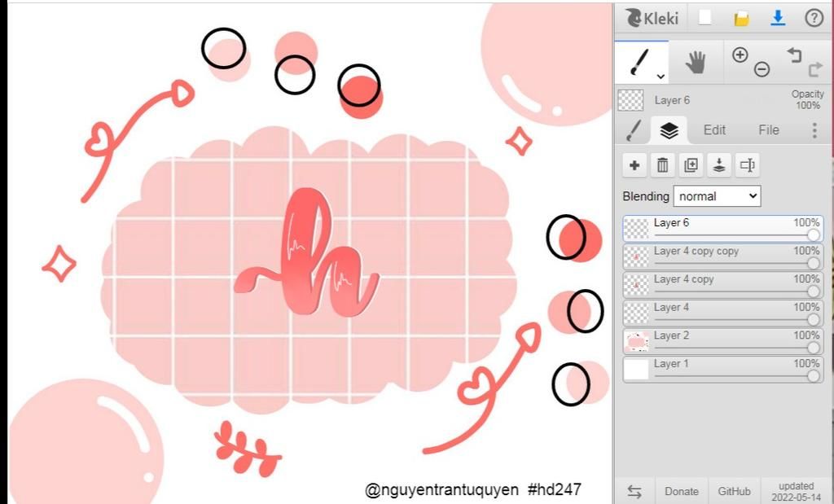
Task: Select Layer 6 in the layer list
Action: click(x=723, y=229)
